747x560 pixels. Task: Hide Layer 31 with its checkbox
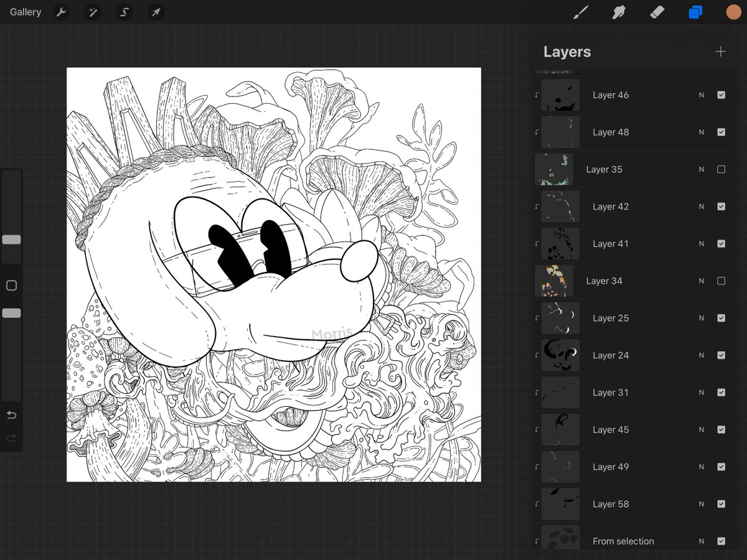[721, 393]
